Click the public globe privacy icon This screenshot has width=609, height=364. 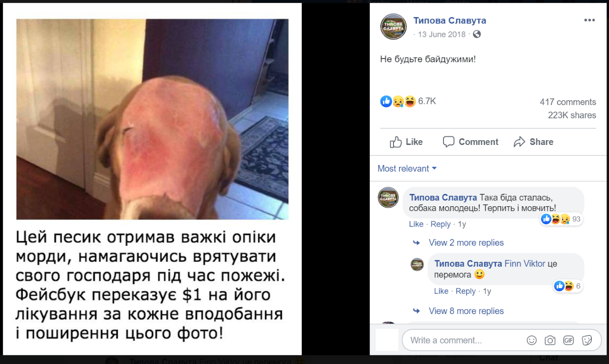477,34
